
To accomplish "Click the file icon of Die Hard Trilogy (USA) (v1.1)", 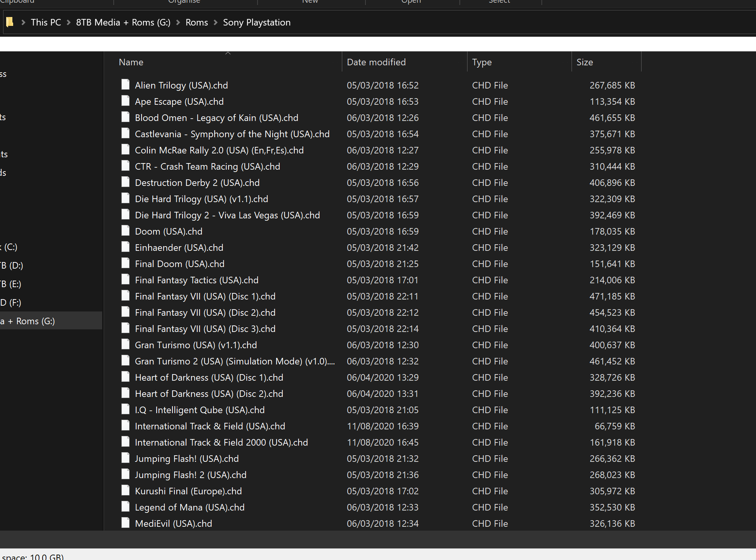I will [x=125, y=198].
